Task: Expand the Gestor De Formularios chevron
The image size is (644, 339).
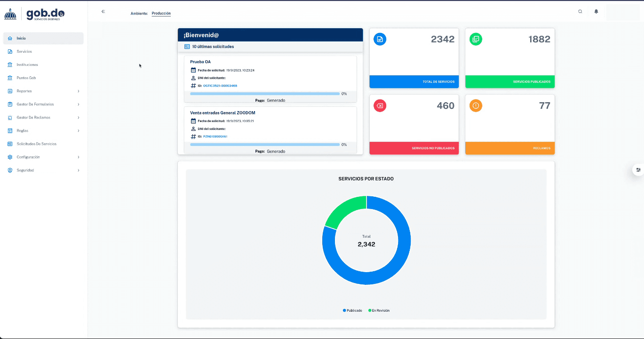Action: [79, 104]
